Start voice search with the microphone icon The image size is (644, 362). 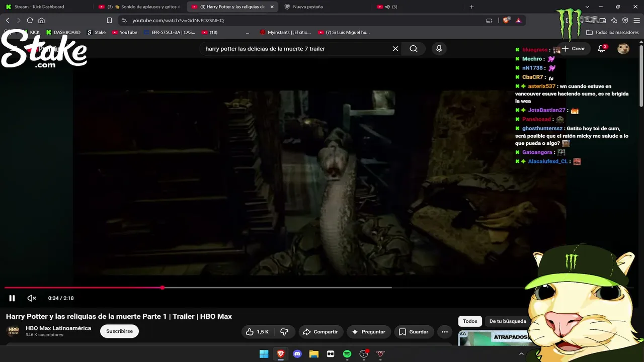click(x=439, y=49)
